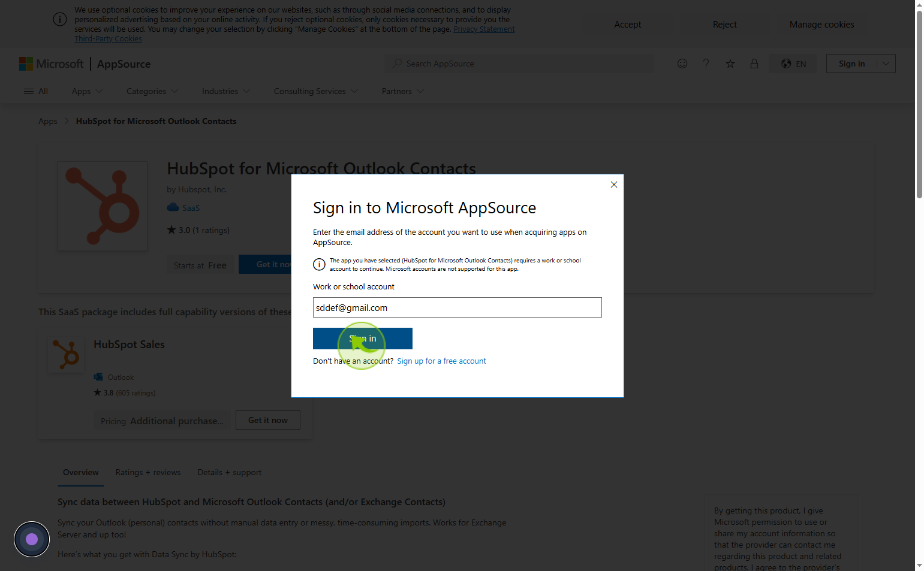Click the Microsoft logo in the header
The image size is (924, 571).
tap(51, 64)
